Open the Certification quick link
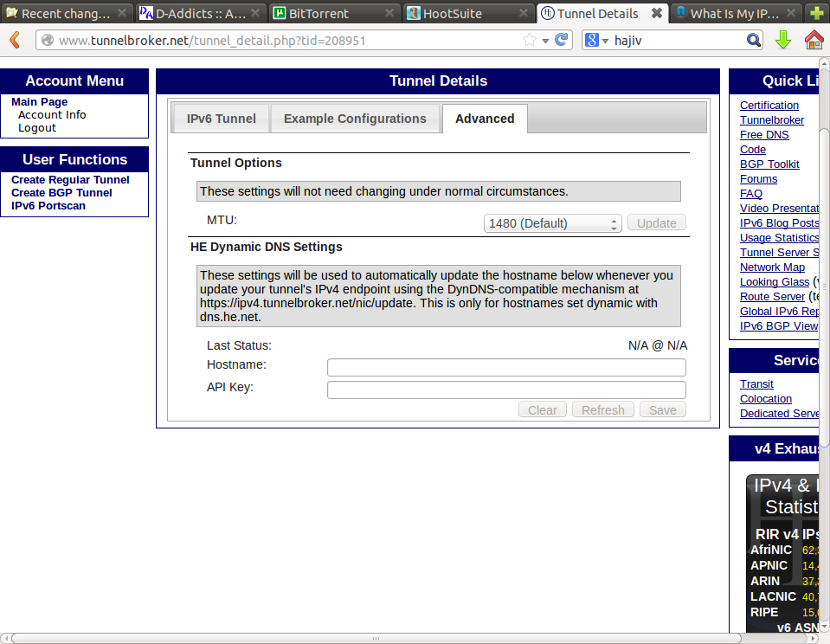 click(x=769, y=106)
